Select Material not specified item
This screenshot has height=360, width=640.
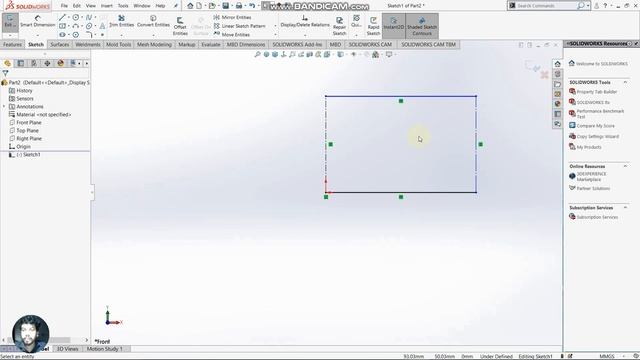pyautogui.click(x=40, y=115)
